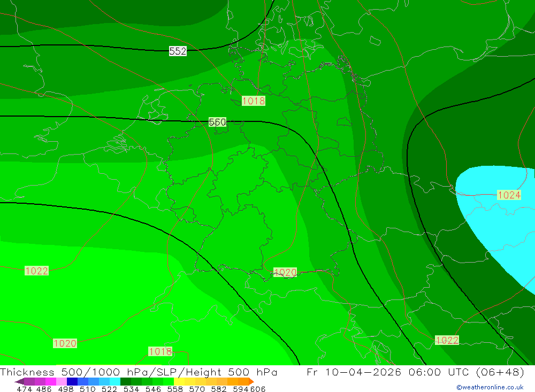This screenshot has width=535, height=392.
Task: Select the 1022 isobar label at left edge
Action: (x=37, y=271)
